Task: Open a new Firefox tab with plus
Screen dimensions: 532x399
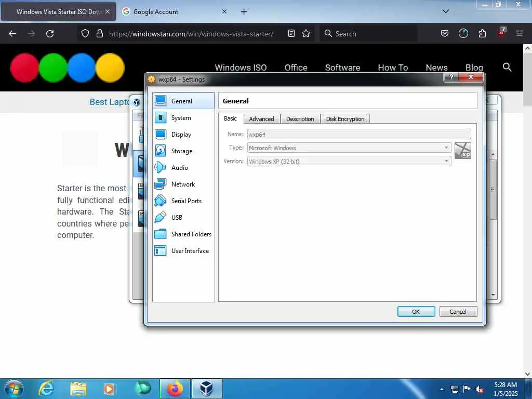Action: (244, 11)
